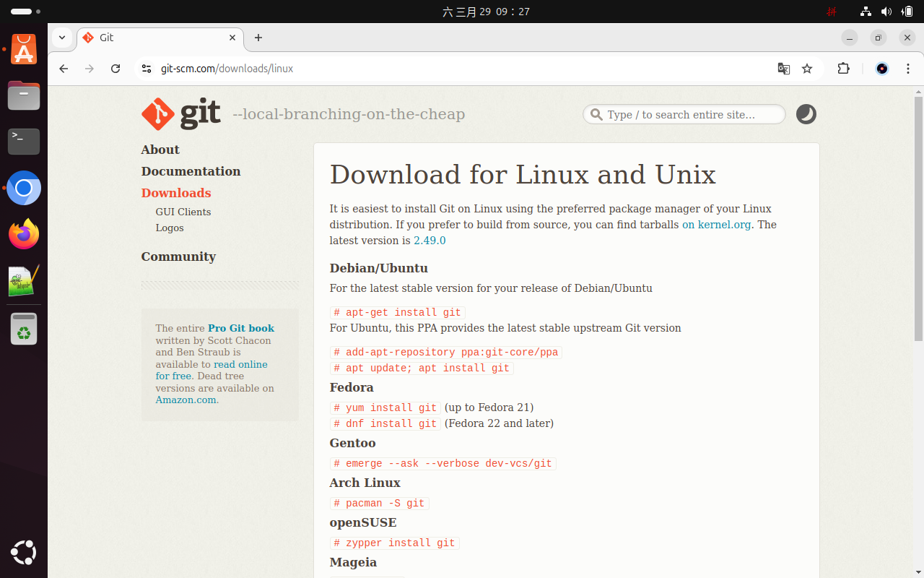The width and height of the screenshot is (924, 578).
Task: Click the Fedora heading
Action: point(352,387)
